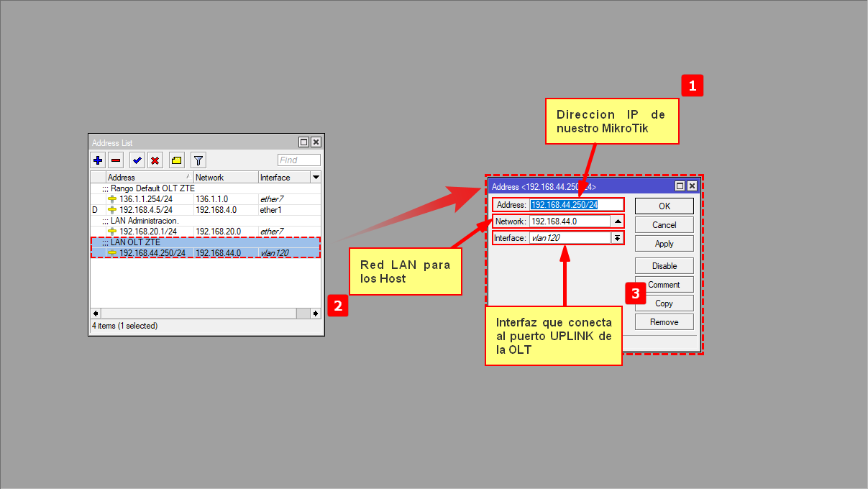Click the Disable button in Address dialog
Screen dimensions: 868x489
click(x=664, y=266)
